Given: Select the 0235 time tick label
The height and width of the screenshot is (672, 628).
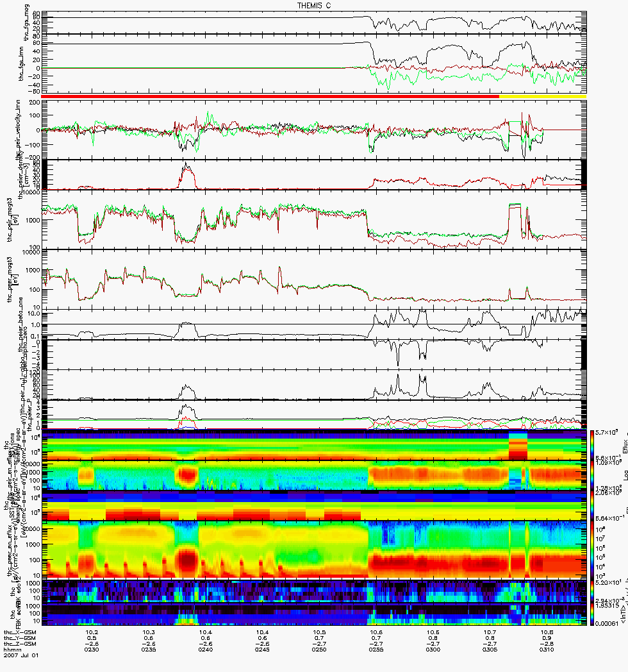Looking at the screenshot, I should pyautogui.click(x=149, y=650).
